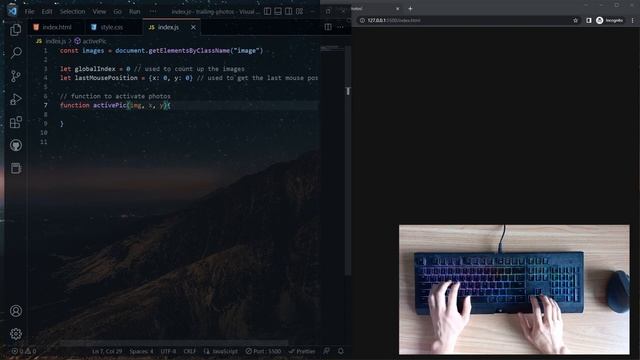The height and width of the screenshot is (360, 640).
Task: Click Ln 7, Col 29 in the status bar
Action: tap(107, 351)
